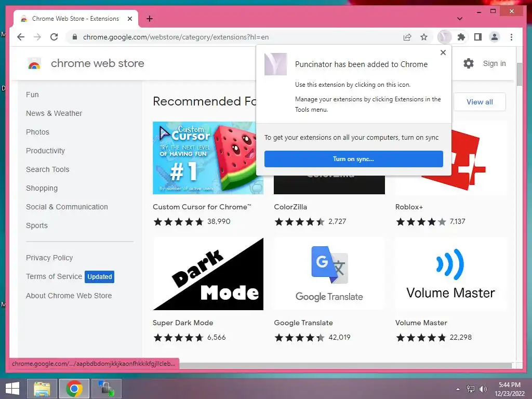The height and width of the screenshot is (399, 532).
Task: Click Google Translate rating count 42,019
Action: point(339,337)
